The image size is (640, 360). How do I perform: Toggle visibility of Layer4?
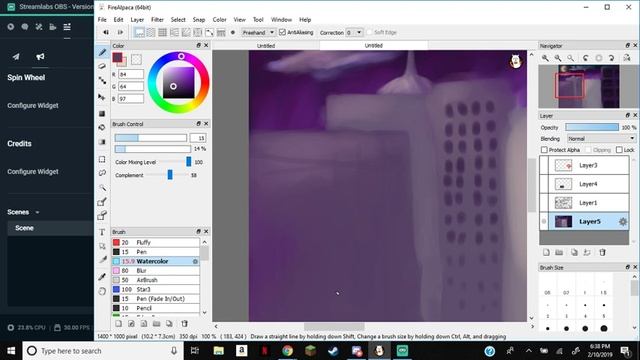pos(544,184)
